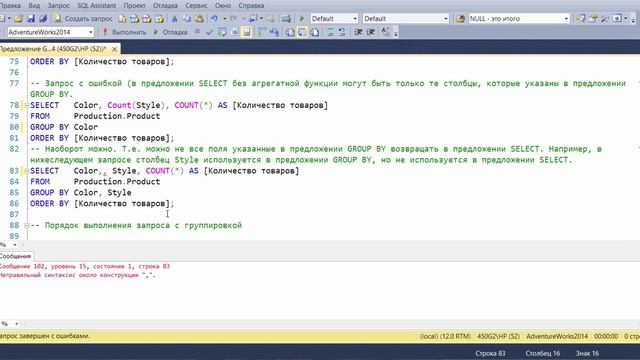The width and height of the screenshot is (640, 360).
Task: Open the Правка menu
Action: tap(10, 6)
